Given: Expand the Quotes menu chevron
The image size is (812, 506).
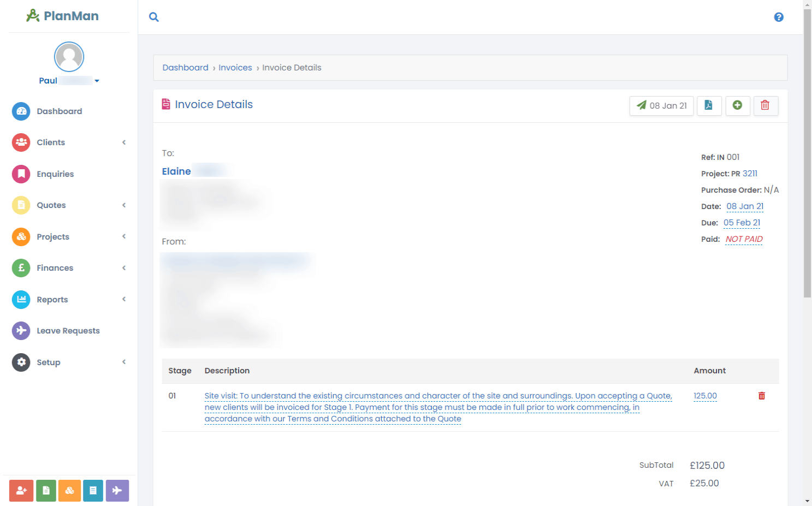Looking at the screenshot, I should 124,205.
